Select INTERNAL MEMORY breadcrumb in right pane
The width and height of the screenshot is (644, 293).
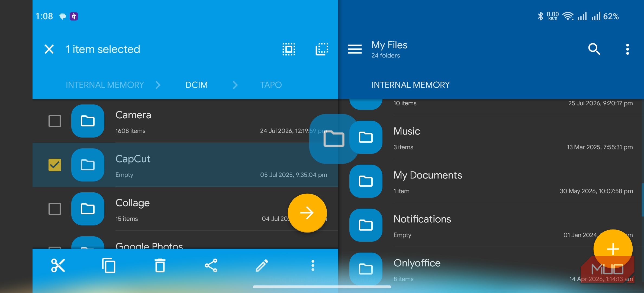pyautogui.click(x=410, y=85)
